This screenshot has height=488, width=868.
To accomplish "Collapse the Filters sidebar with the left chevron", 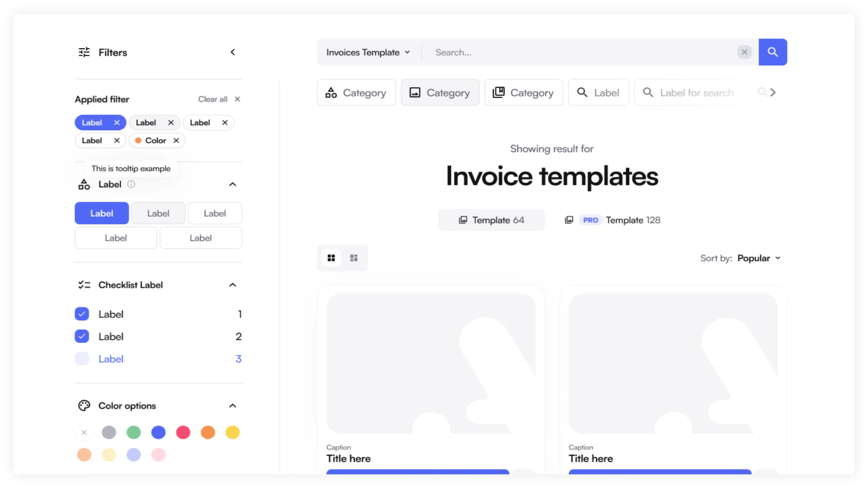I will pyautogui.click(x=233, y=52).
